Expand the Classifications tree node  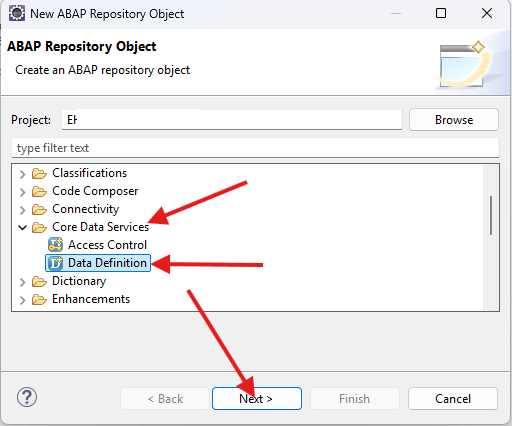(22, 174)
